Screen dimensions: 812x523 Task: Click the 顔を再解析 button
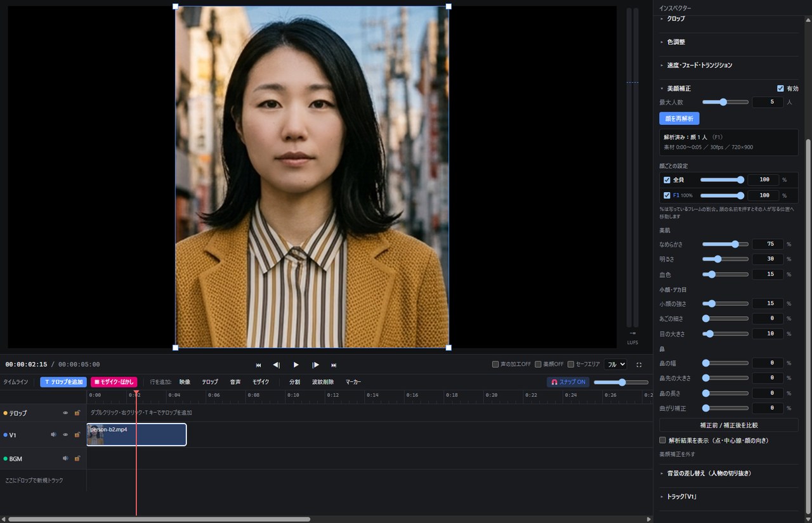pyautogui.click(x=679, y=119)
